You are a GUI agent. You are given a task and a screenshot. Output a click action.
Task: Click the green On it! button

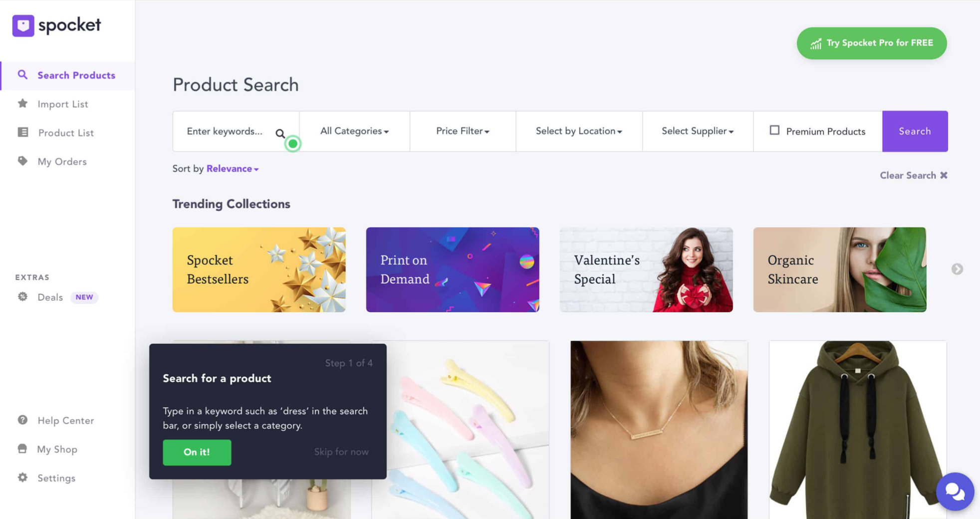click(197, 452)
